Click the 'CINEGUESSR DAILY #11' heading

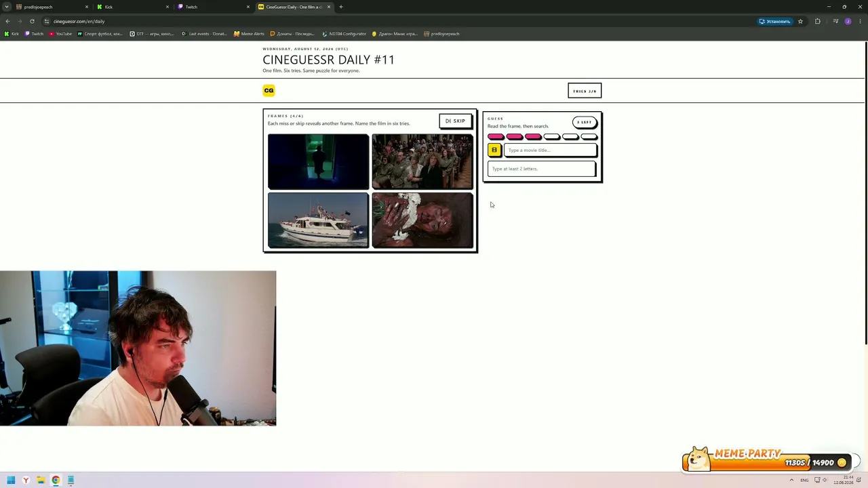tap(328, 60)
